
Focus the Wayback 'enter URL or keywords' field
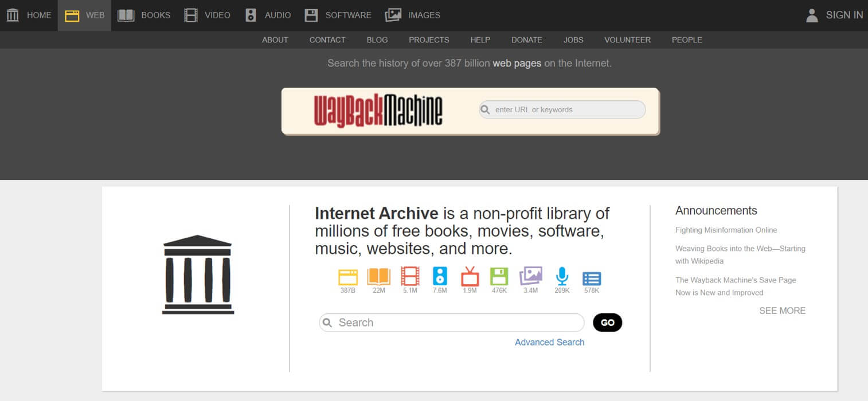pos(562,109)
